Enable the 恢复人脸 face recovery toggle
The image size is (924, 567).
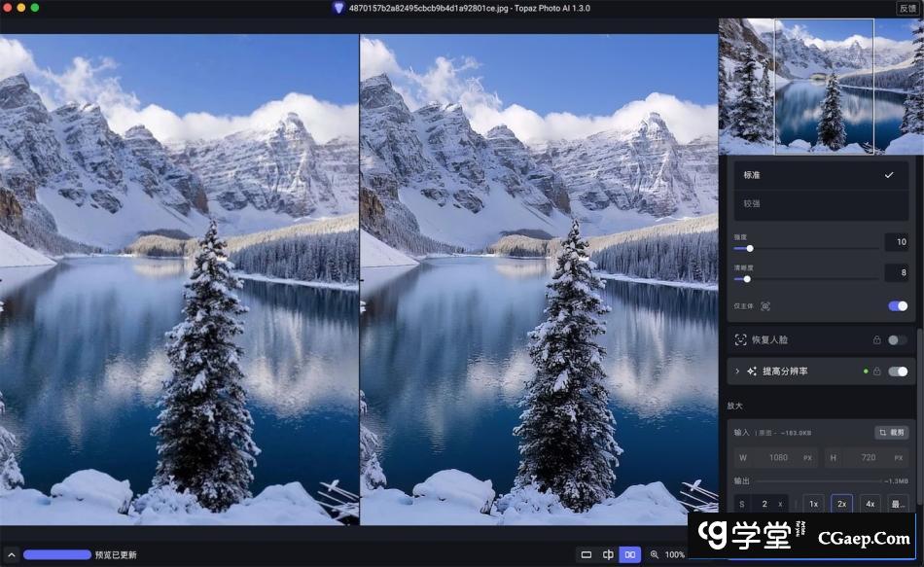[898, 340]
